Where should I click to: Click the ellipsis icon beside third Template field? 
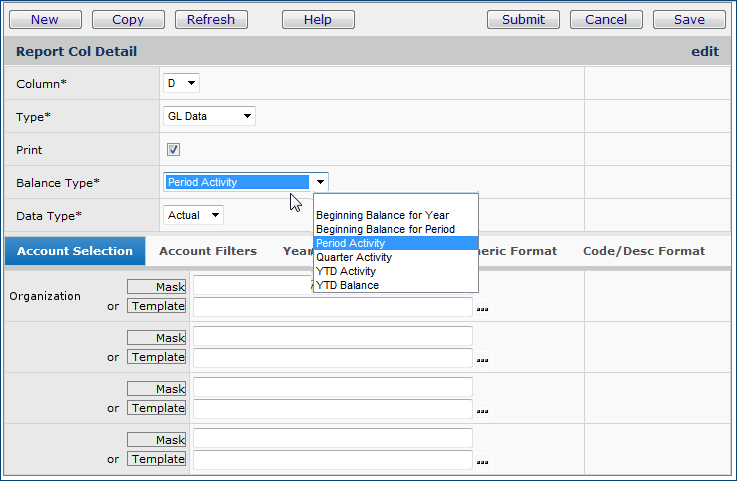pyautogui.click(x=483, y=410)
